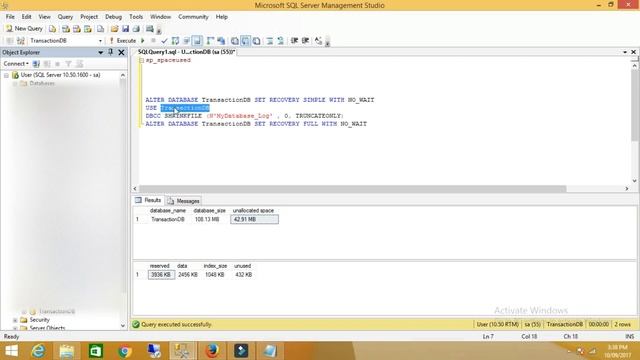Expand the Server Objects folder
This screenshot has width=640, height=360.
click(15, 328)
